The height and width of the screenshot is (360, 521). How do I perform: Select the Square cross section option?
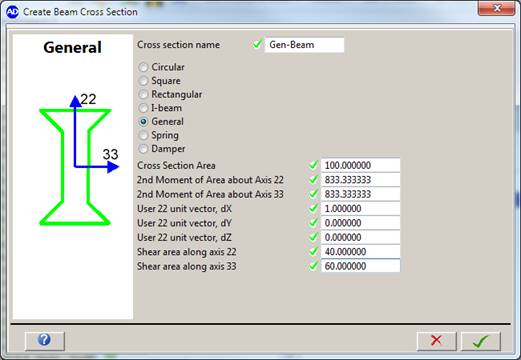[143, 81]
